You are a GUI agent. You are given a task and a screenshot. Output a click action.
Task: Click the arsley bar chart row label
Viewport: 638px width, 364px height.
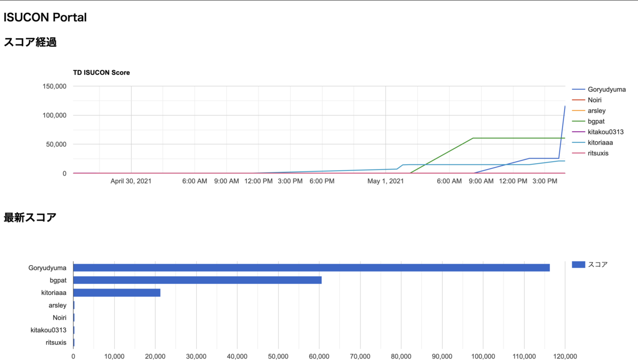pyautogui.click(x=57, y=305)
